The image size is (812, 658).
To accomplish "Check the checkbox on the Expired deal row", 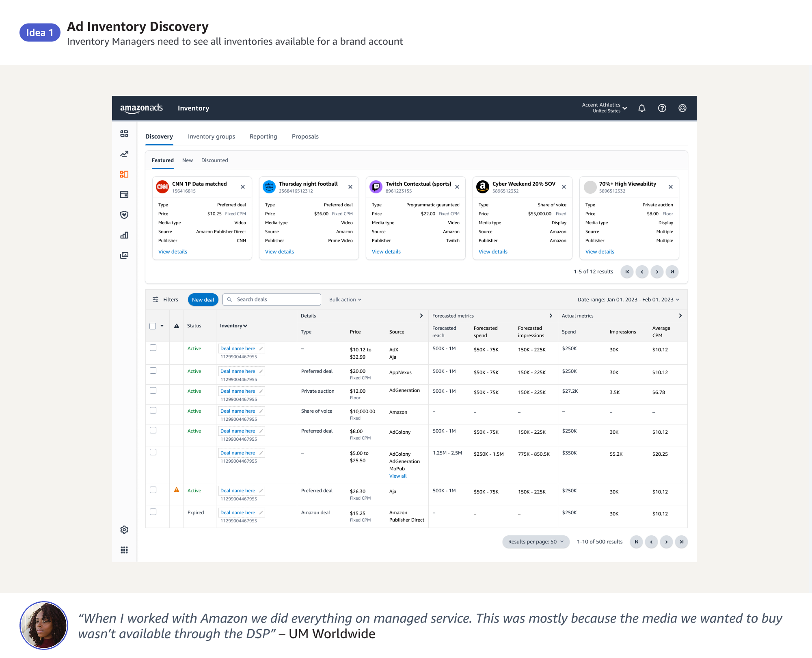I will click(x=153, y=512).
